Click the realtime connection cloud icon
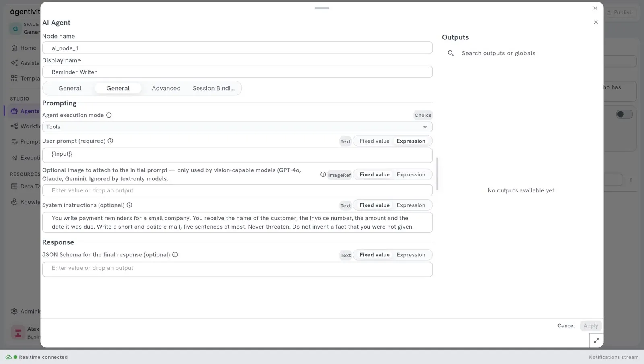 [8, 357]
